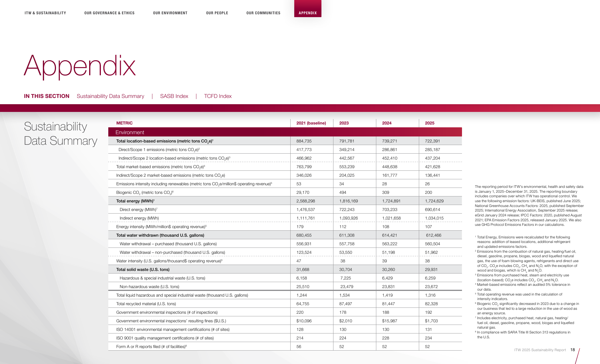Click the 1,724,629 total energy value
The width and height of the screenshot is (600, 364).
coord(434,201)
